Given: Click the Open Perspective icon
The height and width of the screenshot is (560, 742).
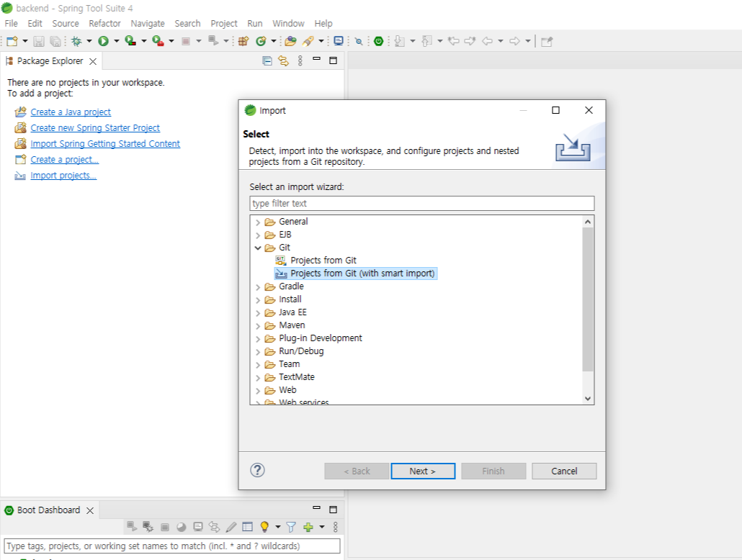Looking at the screenshot, I should [x=547, y=42].
